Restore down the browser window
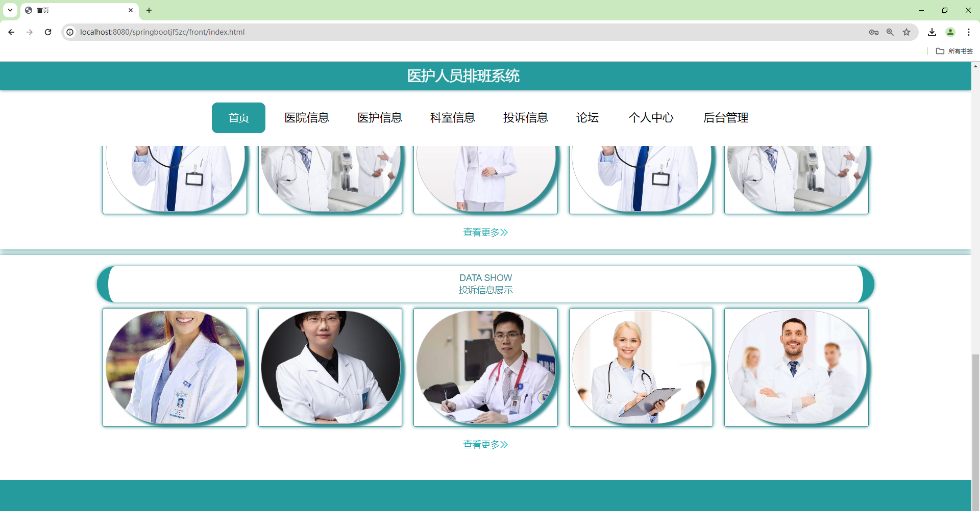 pyautogui.click(x=945, y=10)
